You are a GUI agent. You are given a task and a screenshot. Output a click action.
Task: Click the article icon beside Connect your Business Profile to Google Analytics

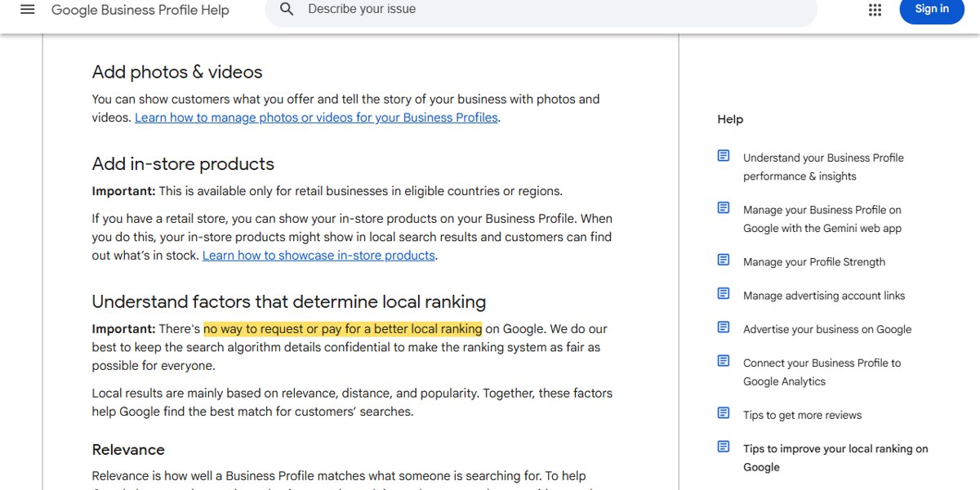click(x=724, y=361)
